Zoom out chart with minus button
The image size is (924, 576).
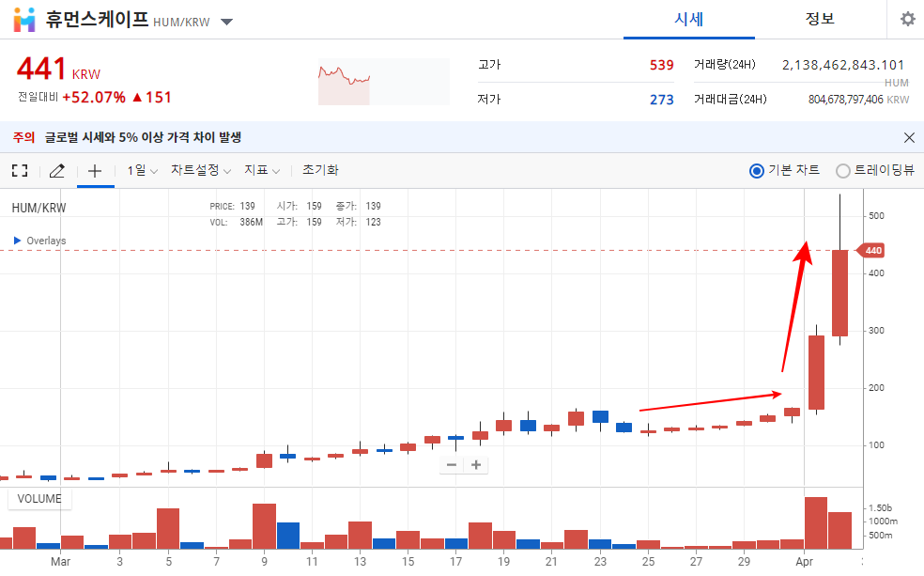pyautogui.click(x=452, y=464)
